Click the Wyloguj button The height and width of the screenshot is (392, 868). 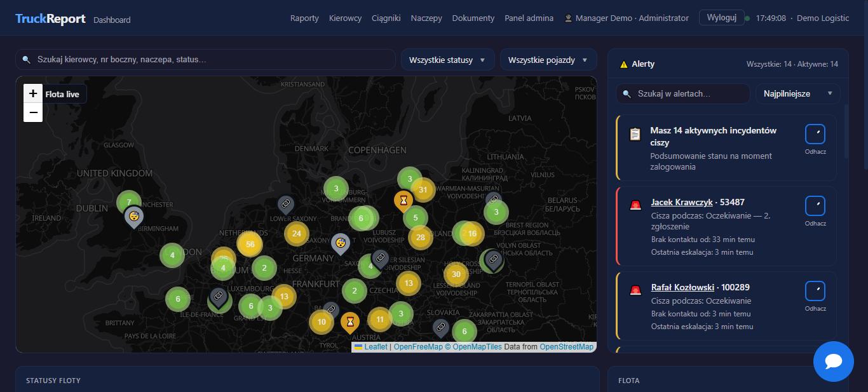(x=721, y=18)
